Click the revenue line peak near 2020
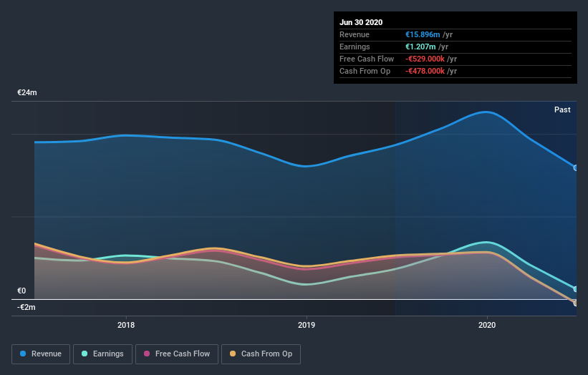This screenshot has width=588, height=375. pyautogui.click(x=486, y=112)
